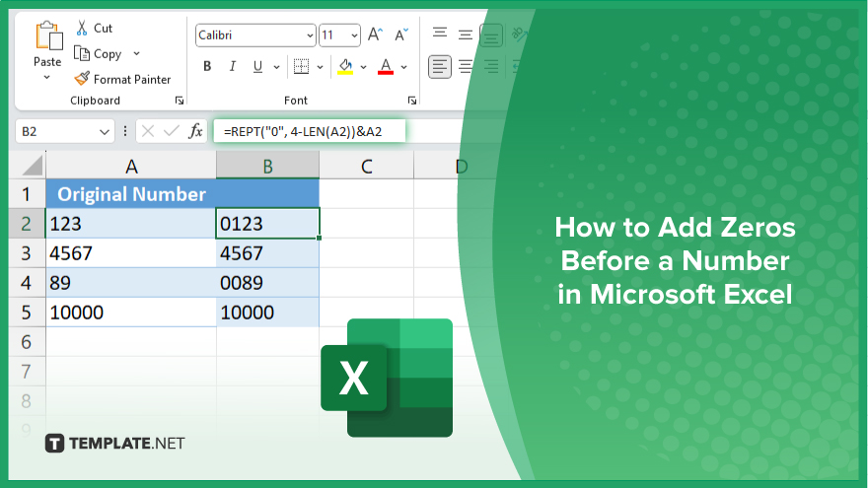Open the fill color dropdown arrow
Screen dimensions: 868x488
(x=363, y=67)
